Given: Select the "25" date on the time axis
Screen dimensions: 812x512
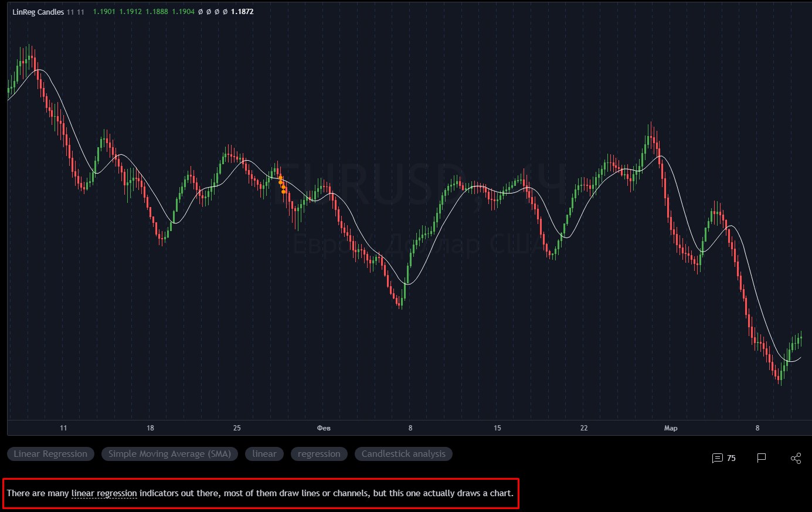Looking at the screenshot, I should 237,428.
